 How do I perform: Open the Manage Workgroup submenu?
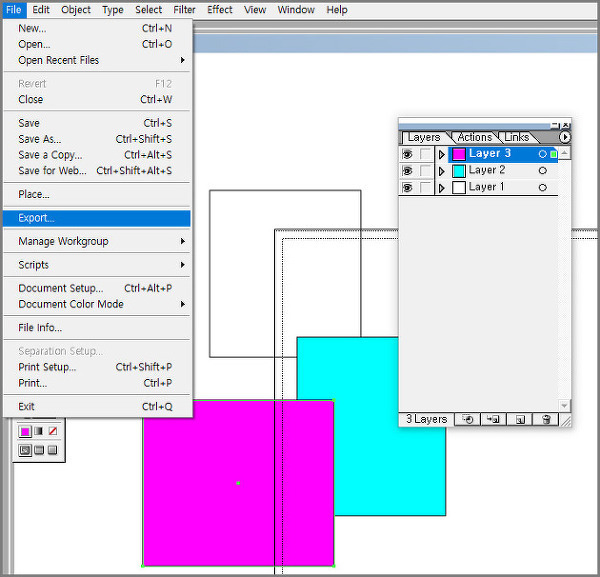(x=96, y=241)
